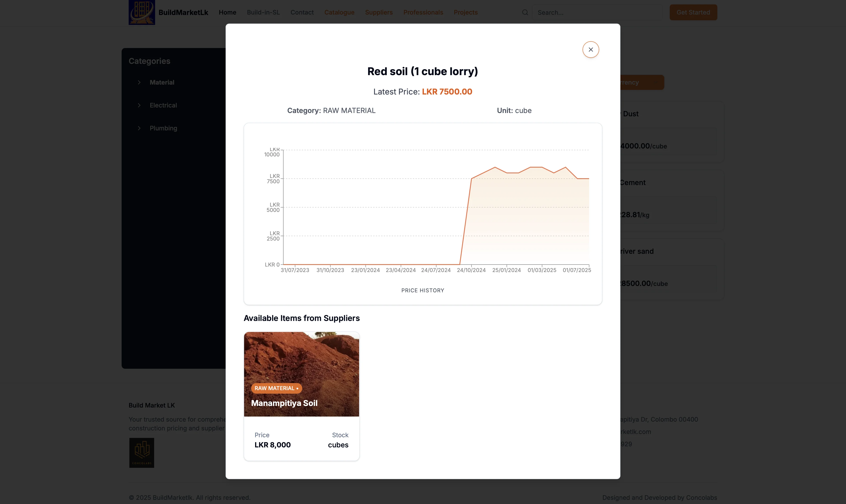This screenshot has height=504, width=846.
Task: Expand the Electrical category
Action: click(x=163, y=105)
